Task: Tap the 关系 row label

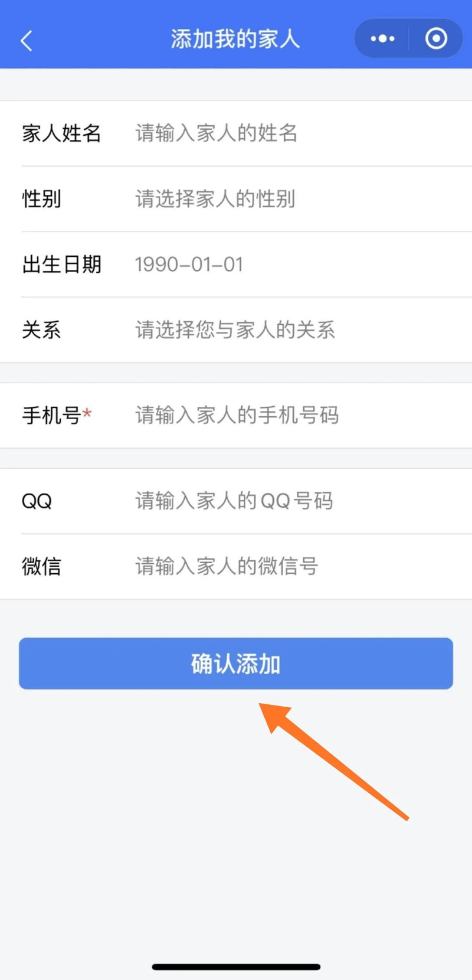Action: point(41,330)
